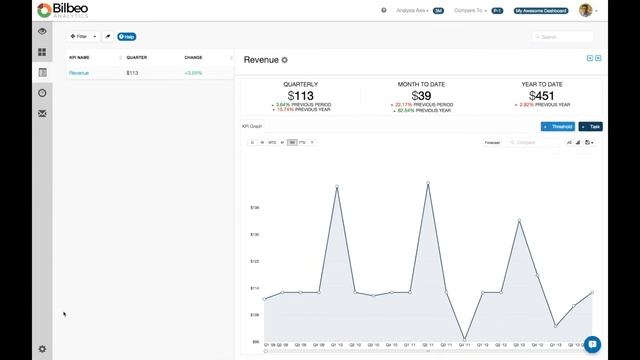The height and width of the screenshot is (360, 640).
Task: Add a Task
Action: tap(590, 127)
